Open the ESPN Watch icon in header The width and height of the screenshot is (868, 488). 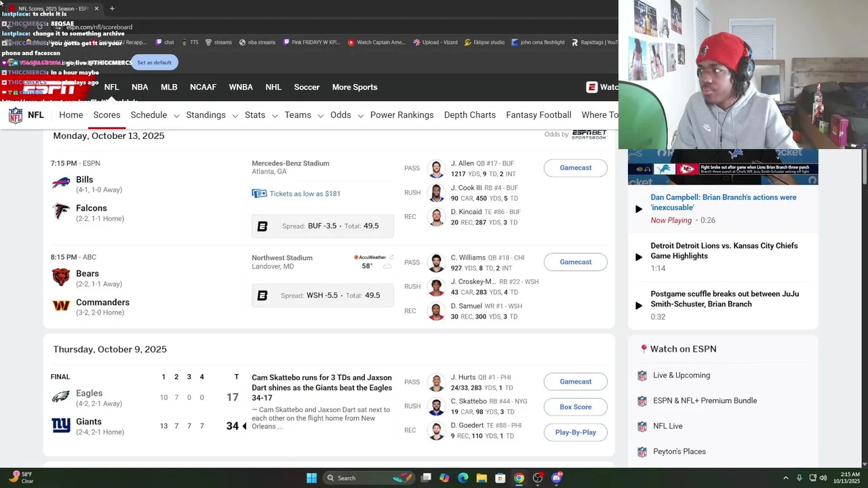click(592, 87)
